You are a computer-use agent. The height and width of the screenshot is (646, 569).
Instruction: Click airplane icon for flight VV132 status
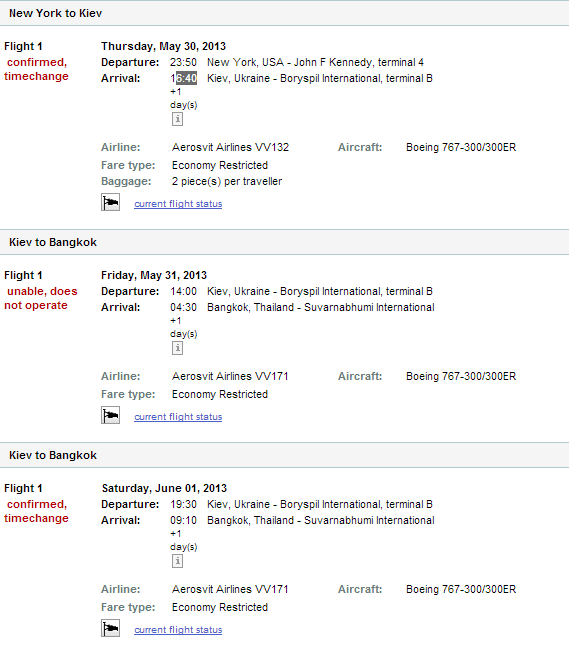[x=110, y=202]
